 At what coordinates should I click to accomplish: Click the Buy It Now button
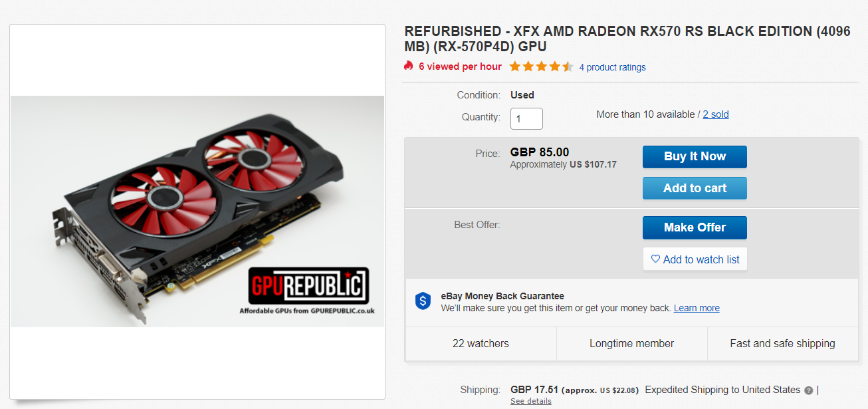695,156
